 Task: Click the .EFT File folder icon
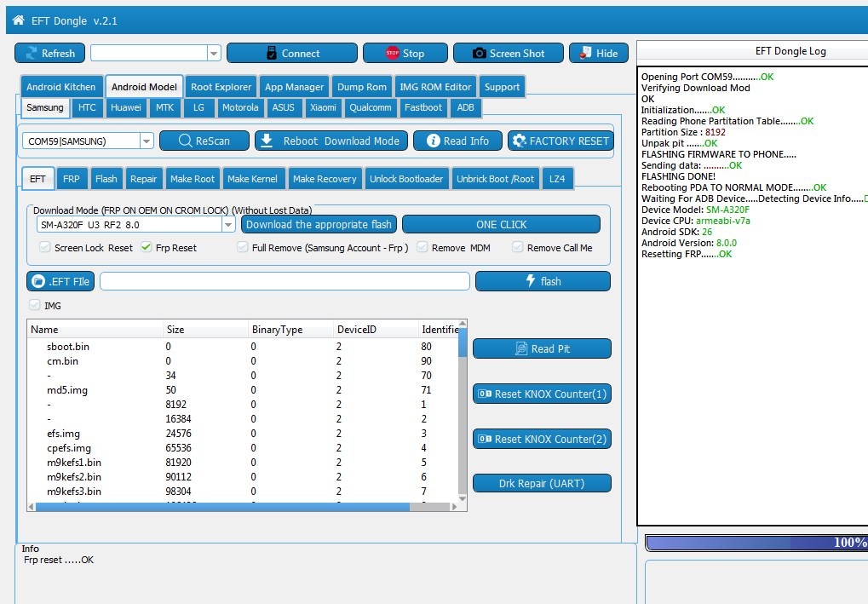(38, 281)
